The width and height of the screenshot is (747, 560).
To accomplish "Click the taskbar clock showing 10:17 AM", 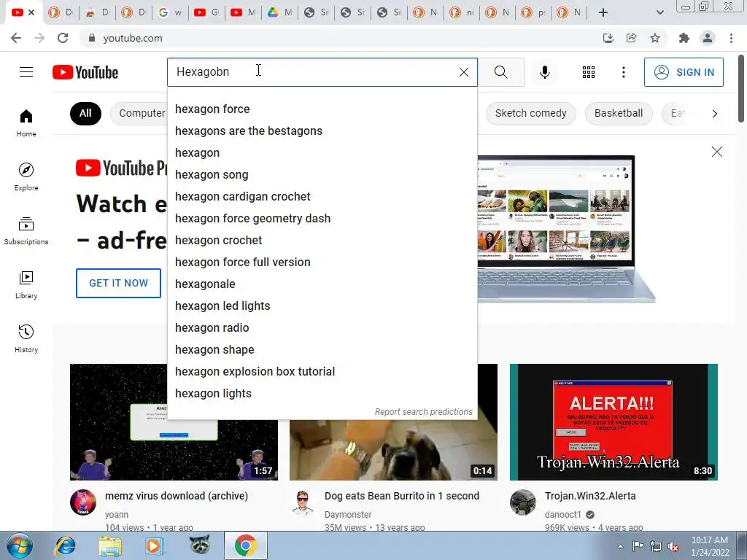I will click(x=709, y=546).
